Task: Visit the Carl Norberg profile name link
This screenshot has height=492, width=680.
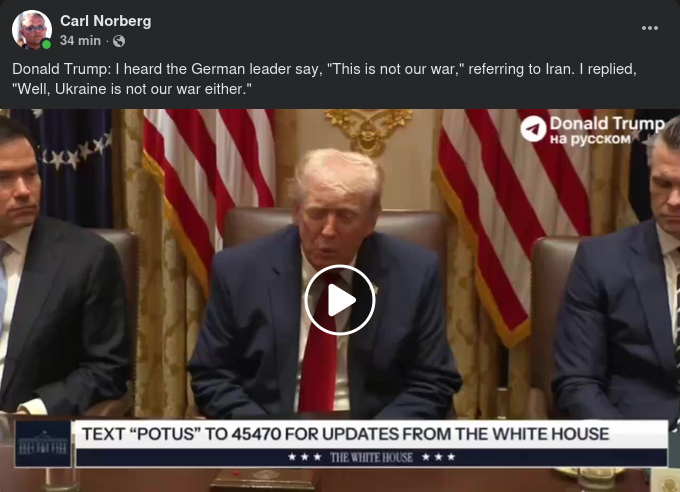Action: (105, 21)
